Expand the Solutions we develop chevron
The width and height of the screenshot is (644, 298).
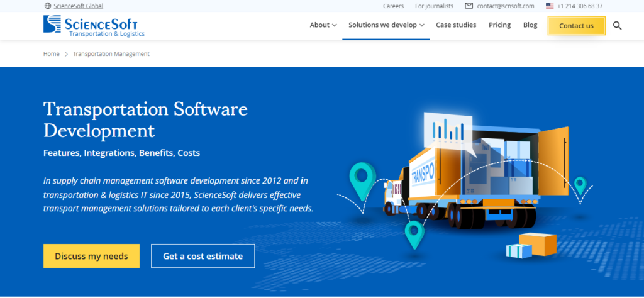(x=421, y=25)
